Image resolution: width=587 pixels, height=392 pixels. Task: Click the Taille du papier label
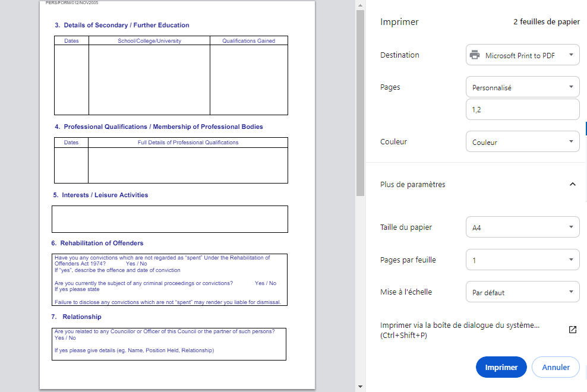coord(406,227)
